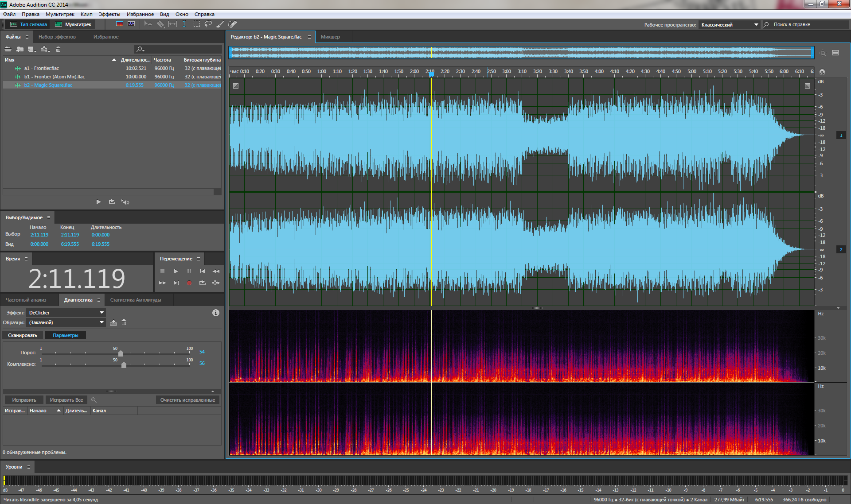Toggle spectral frequency display icon
Viewport: 851px width, 504px height.
click(x=120, y=24)
